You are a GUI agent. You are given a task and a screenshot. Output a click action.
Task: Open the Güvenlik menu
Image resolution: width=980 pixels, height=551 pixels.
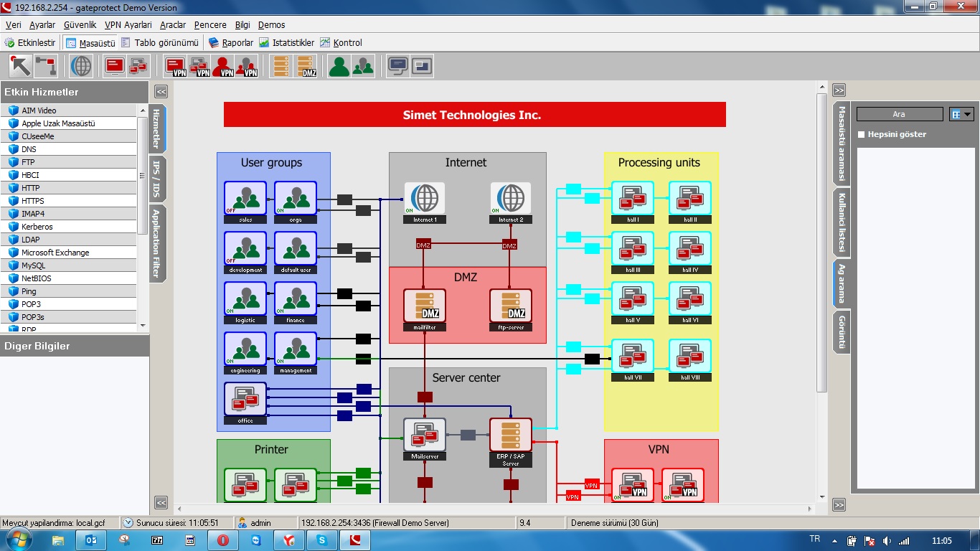tap(80, 24)
